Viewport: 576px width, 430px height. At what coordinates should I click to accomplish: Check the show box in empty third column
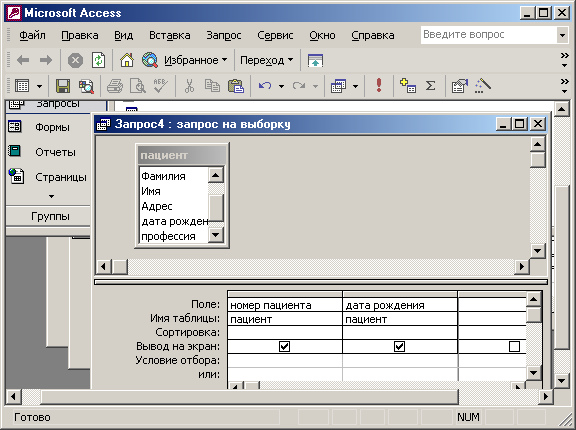pos(514,346)
